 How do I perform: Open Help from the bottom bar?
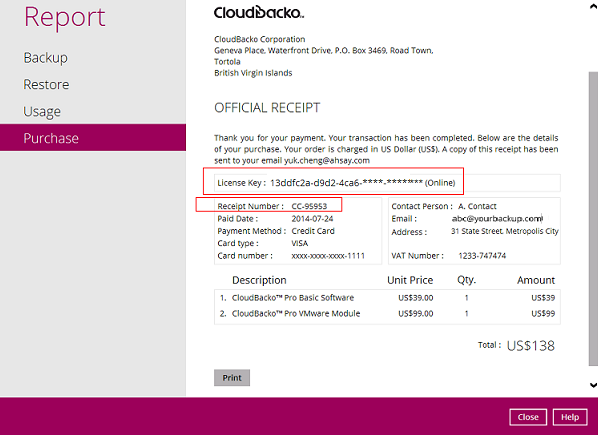coord(570,417)
